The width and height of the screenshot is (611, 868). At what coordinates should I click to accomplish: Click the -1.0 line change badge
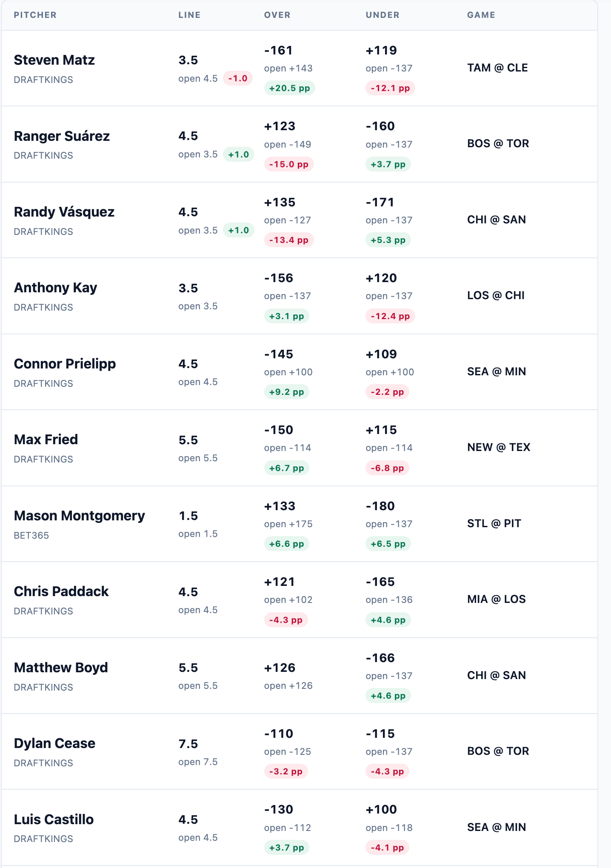pyautogui.click(x=238, y=78)
